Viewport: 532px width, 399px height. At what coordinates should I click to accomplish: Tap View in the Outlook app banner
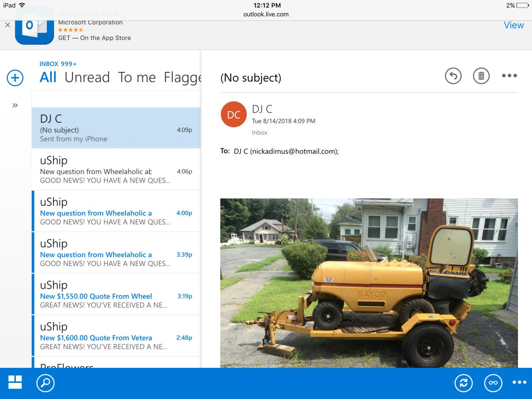pos(513,25)
